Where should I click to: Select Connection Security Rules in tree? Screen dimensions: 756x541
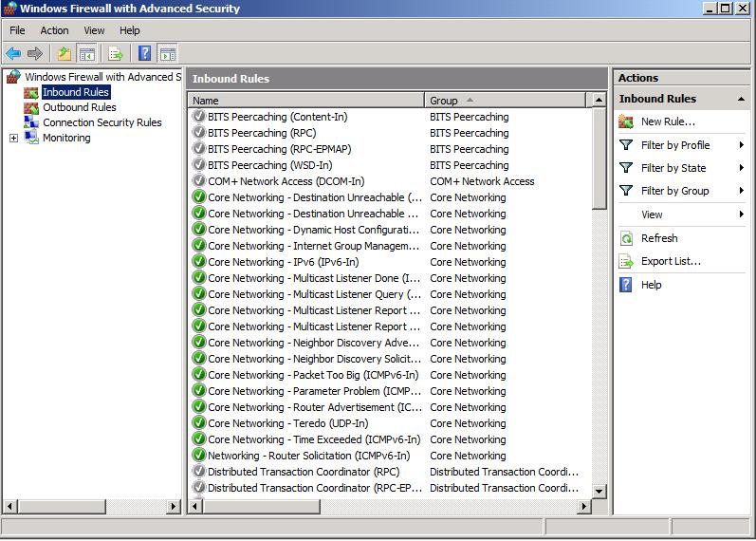(102, 122)
